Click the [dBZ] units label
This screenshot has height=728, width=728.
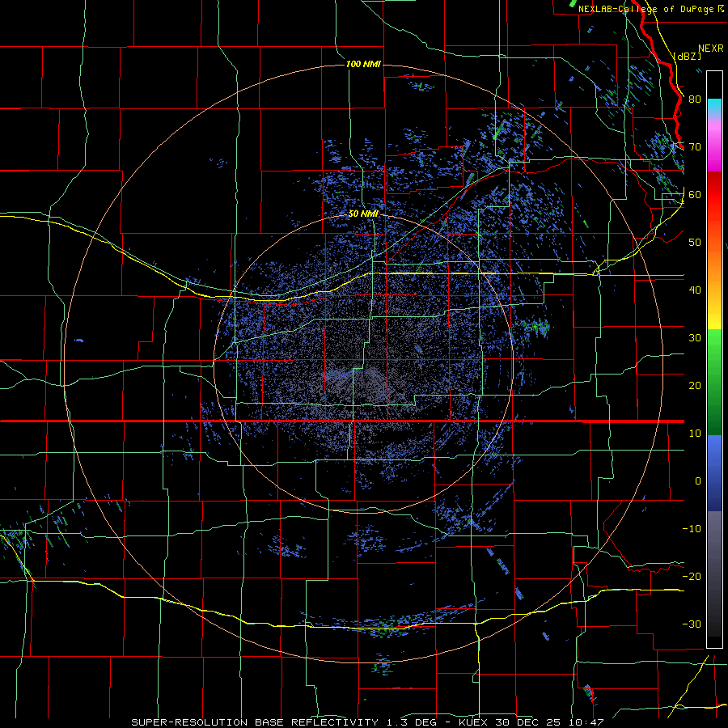click(x=687, y=56)
